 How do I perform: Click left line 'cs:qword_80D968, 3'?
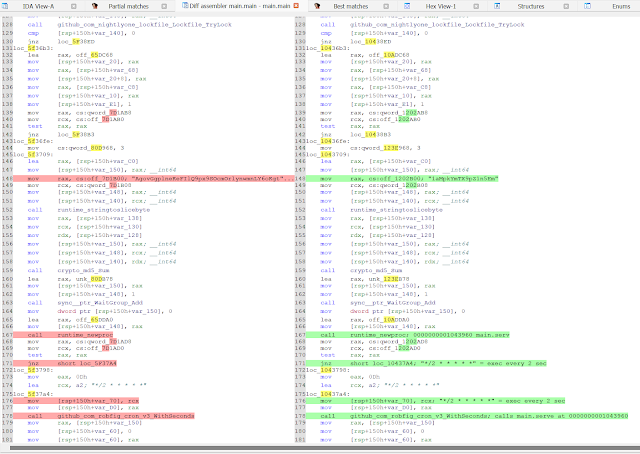pos(76,148)
